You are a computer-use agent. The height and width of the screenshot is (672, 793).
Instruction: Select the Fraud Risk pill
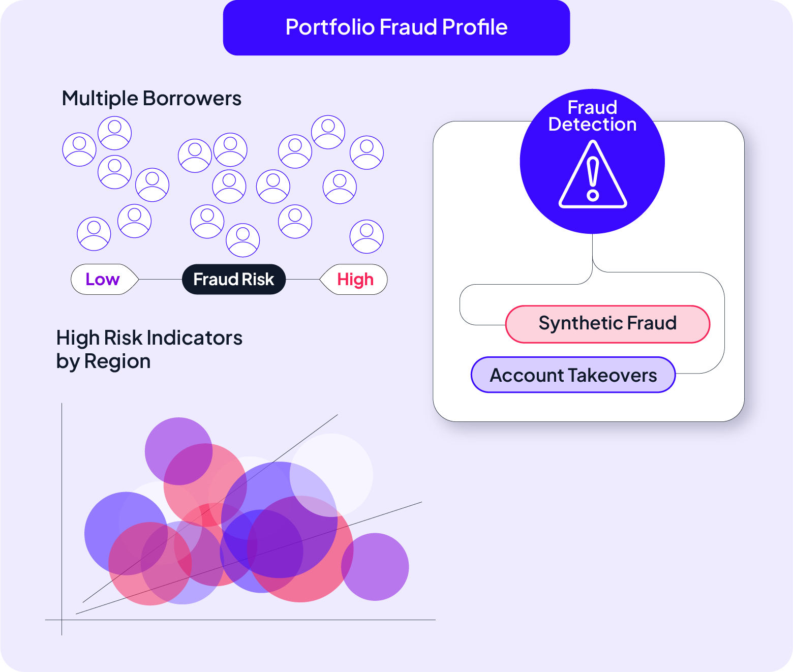234,280
